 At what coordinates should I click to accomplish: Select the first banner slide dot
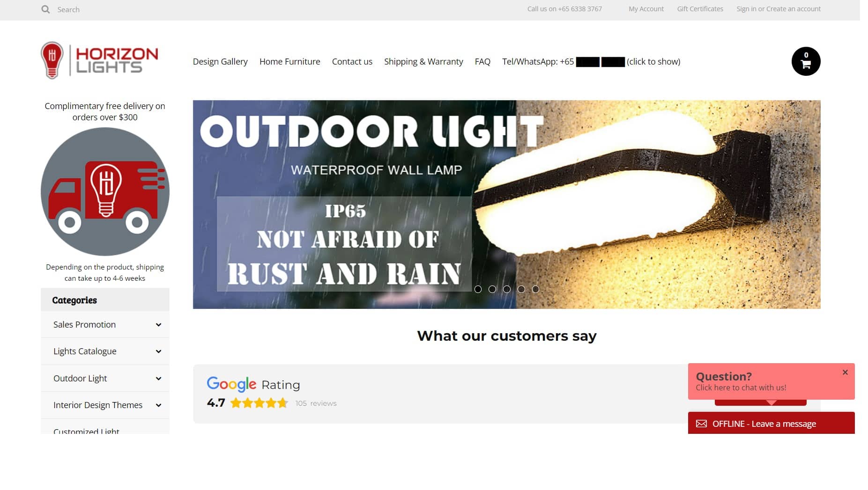pos(478,289)
